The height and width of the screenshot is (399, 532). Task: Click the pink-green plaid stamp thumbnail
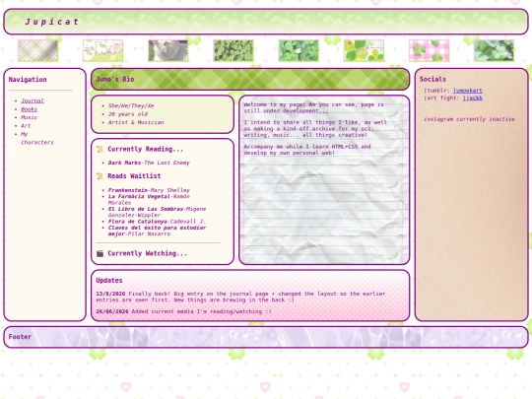[x=38, y=50]
